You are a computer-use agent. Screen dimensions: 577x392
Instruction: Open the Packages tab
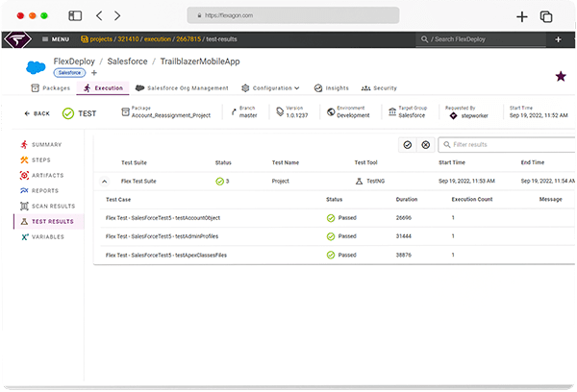pos(51,88)
